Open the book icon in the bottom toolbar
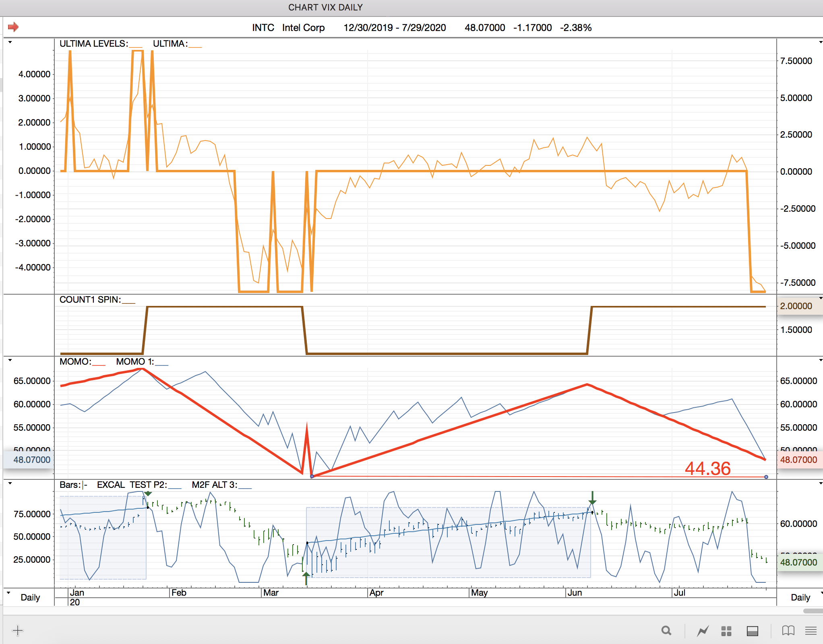This screenshot has width=823, height=644. point(788,631)
